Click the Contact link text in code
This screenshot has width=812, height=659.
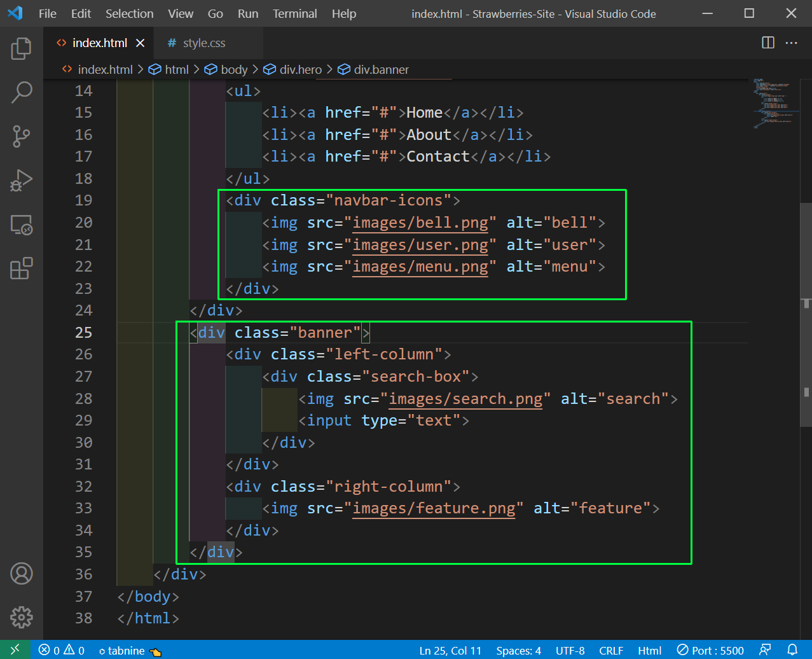click(438, 156)
